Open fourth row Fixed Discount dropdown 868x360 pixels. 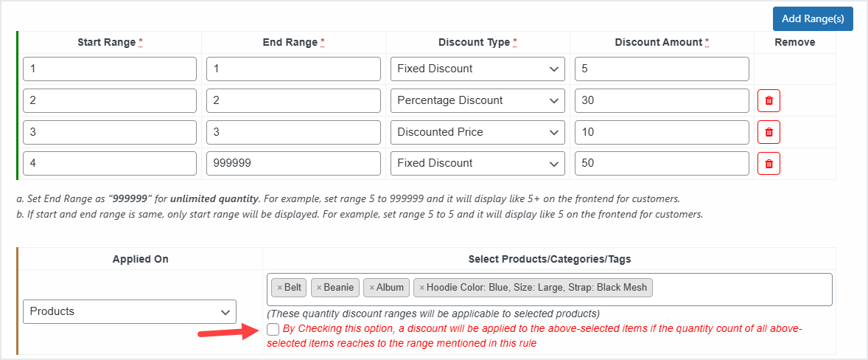pos(477,163)
